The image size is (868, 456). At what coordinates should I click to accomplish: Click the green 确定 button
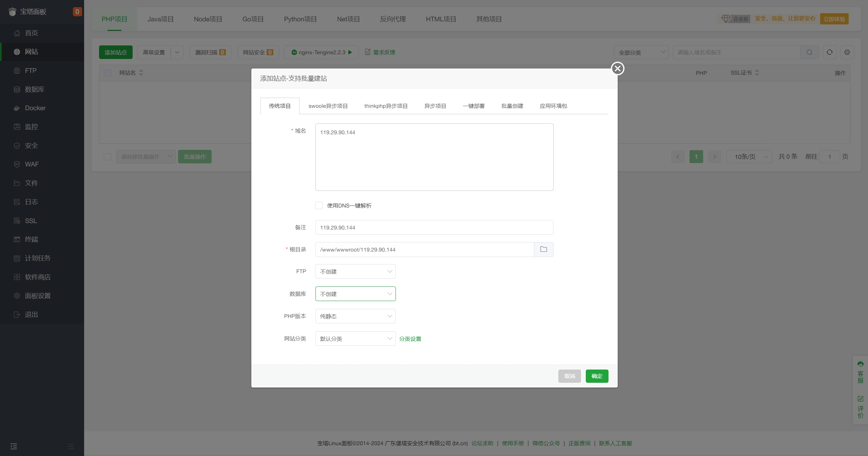[x=597, y=376]
